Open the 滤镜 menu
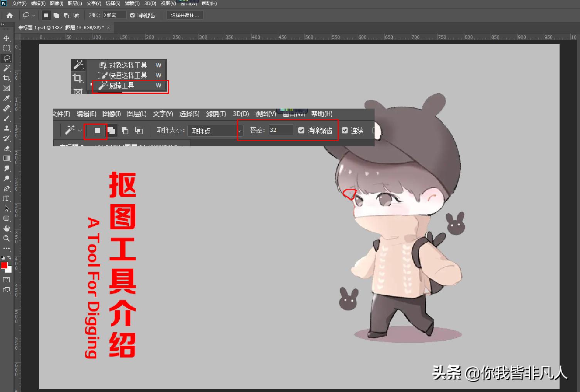Screen dimensions: 580x392 tap(132, 3)
